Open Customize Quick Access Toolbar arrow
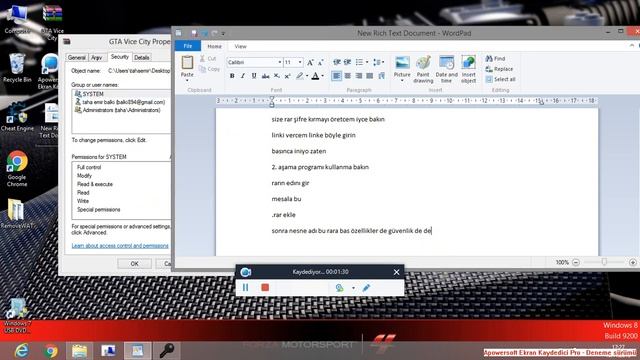Image resolution: width=640 pixels, height=360 pixels. click(x=223, y=33)
